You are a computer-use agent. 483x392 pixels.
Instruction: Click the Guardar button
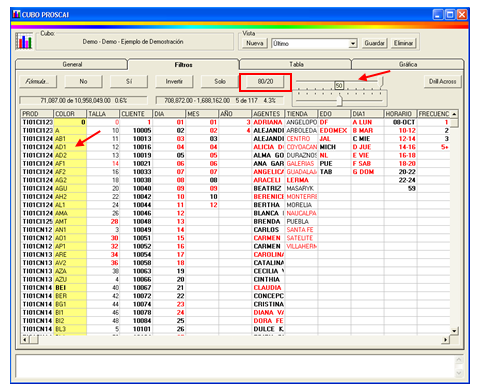[374, 43]
